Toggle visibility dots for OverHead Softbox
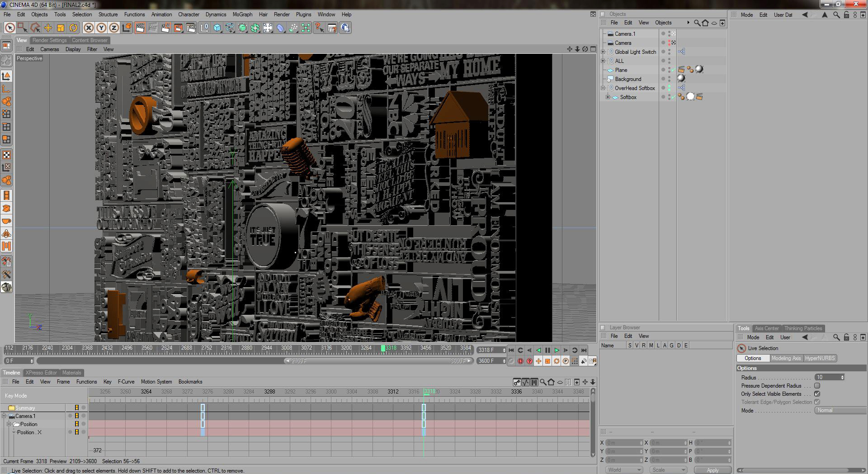This screenshot has height=474, width=868. (x=670, y=88)
